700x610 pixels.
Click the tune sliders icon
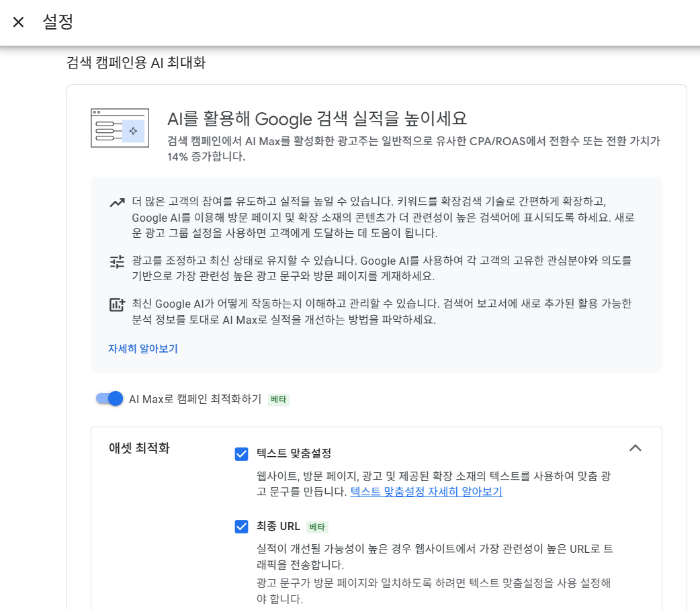point(117,262)
